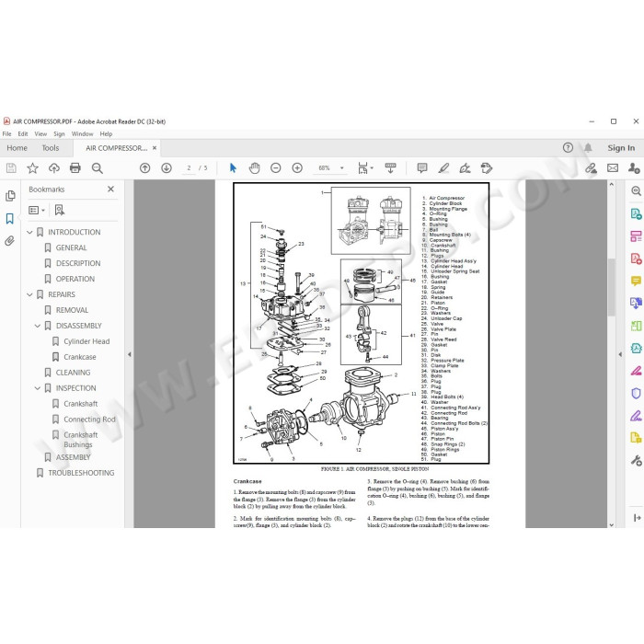Collapse the INTRODUCTION bookmark
Screen dimensions: 644x644
29,232
